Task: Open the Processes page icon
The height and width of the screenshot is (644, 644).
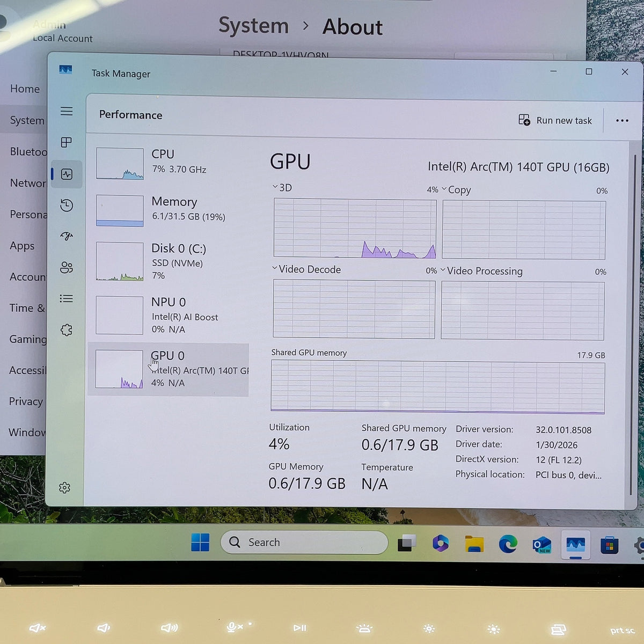Action: [67, 142]
